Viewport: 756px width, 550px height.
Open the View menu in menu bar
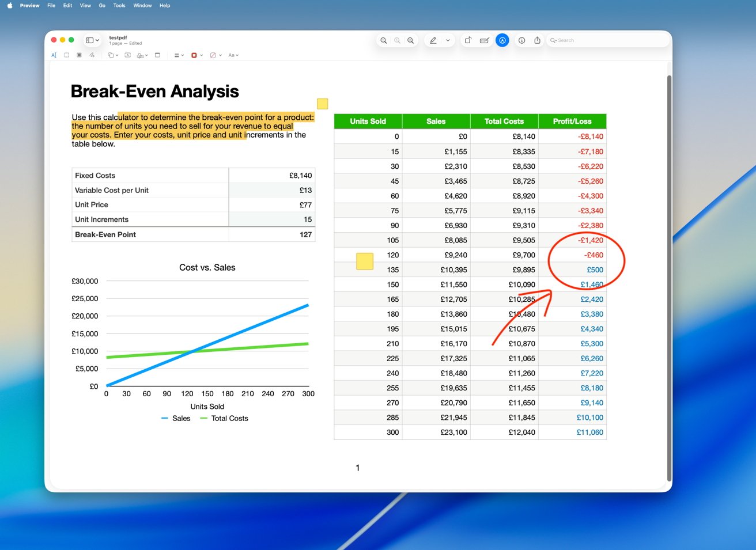[85, 5]
